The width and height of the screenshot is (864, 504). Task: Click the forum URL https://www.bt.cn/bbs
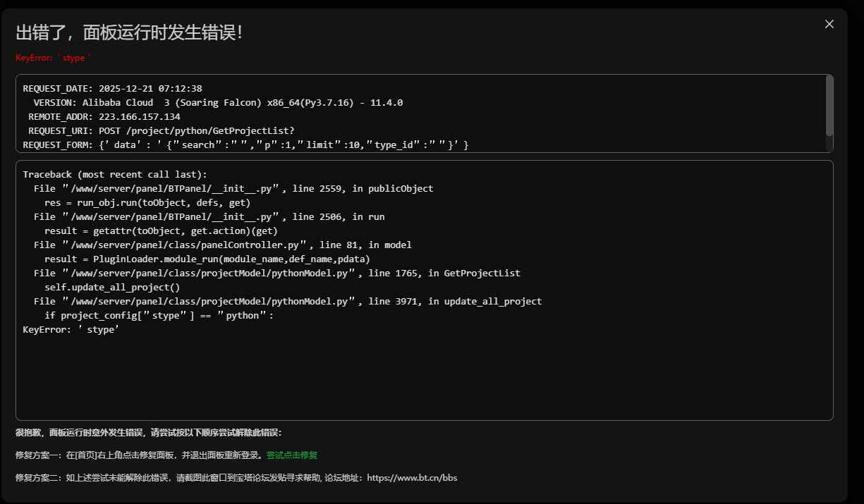click(x=412, y=478)
